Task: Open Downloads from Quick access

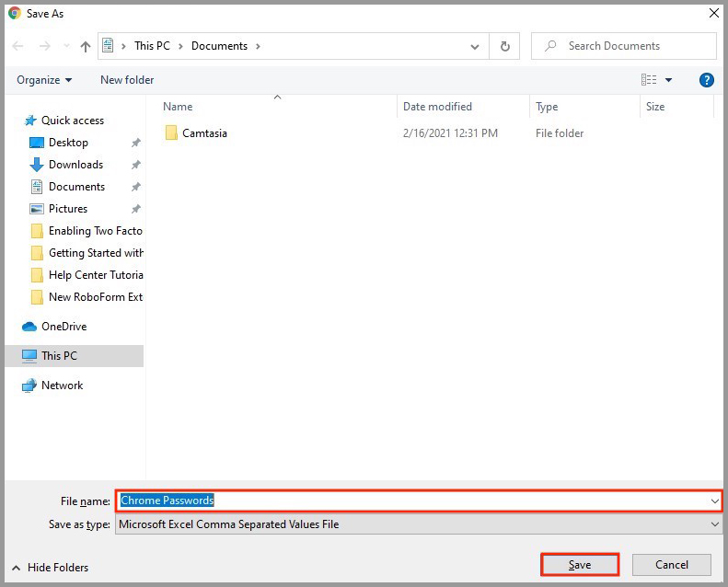Action: pyautogui.click(x=75, y=165)
